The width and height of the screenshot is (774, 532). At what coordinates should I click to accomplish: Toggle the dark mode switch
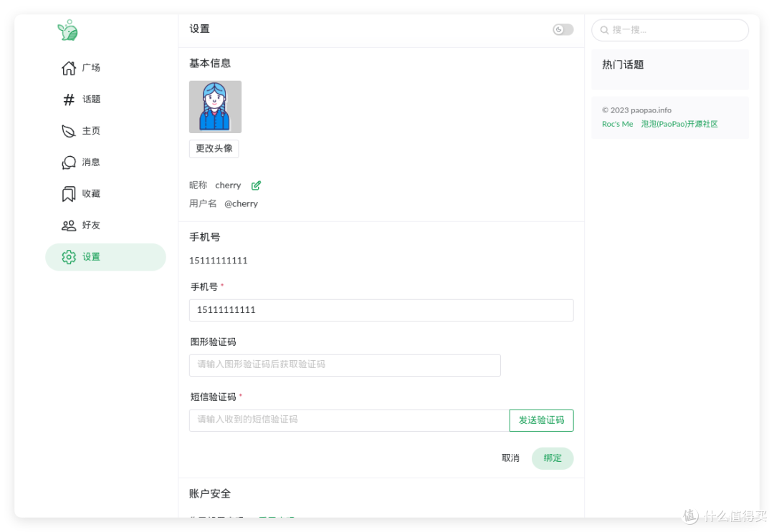click(563, 29)
